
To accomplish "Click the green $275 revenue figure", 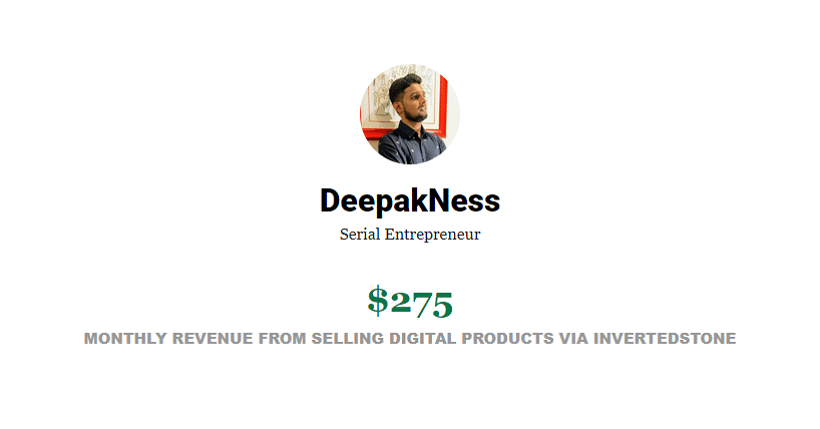I will click(410, 302).
